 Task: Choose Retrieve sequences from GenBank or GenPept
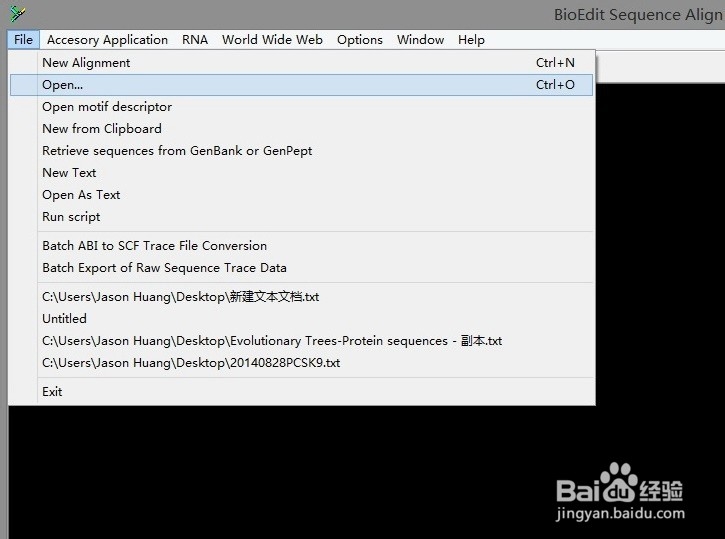301,151
